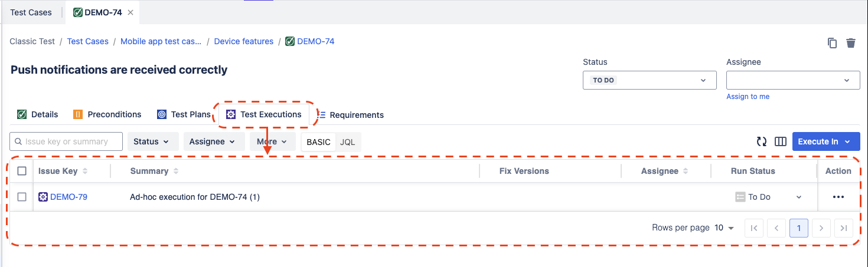Open the column configuration icon
Screen dimensions: 868x267
tap(781, 141)
